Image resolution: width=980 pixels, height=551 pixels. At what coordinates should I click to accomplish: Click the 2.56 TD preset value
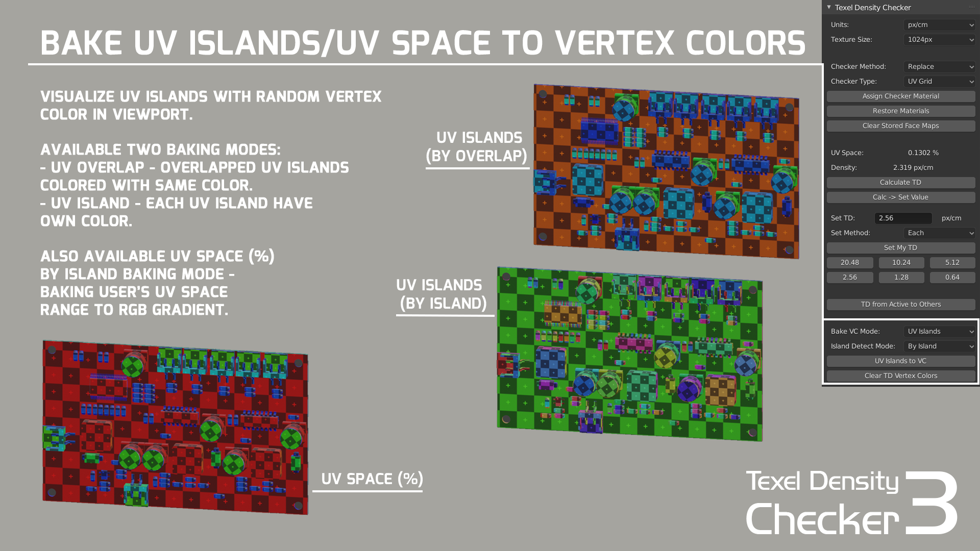click(x=849, y=277)
